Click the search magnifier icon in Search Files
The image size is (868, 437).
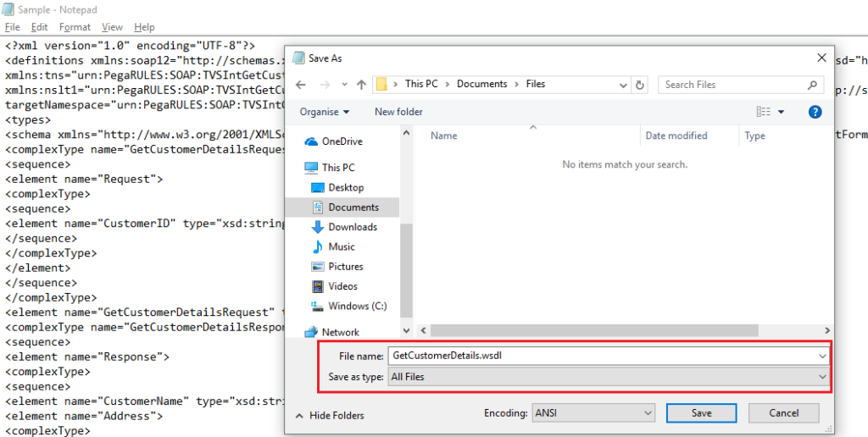coord(812,85)
